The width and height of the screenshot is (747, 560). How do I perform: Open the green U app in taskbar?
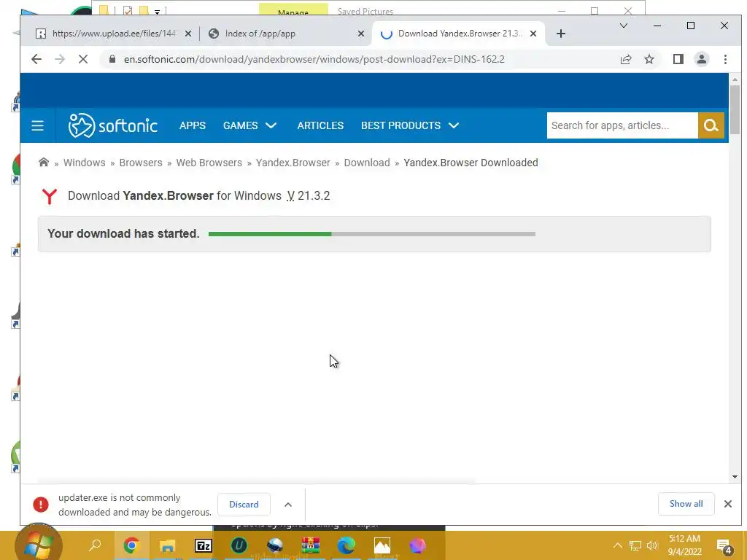pyautogui.click(x=239, y=545)
